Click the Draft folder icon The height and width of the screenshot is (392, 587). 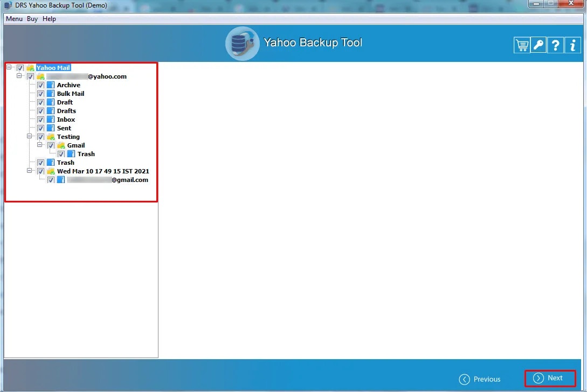point(51,102)
